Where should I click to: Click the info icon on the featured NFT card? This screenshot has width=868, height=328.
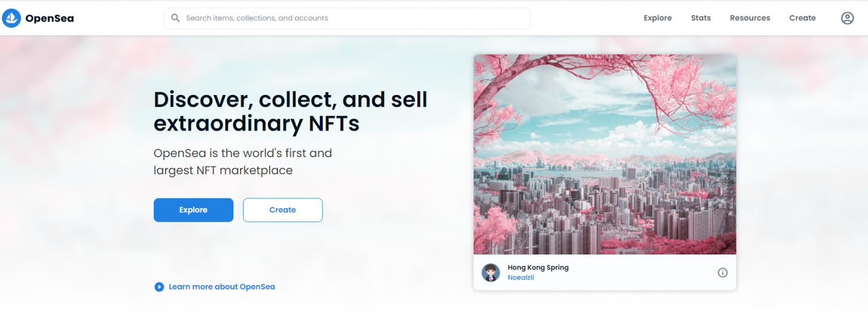722,272
